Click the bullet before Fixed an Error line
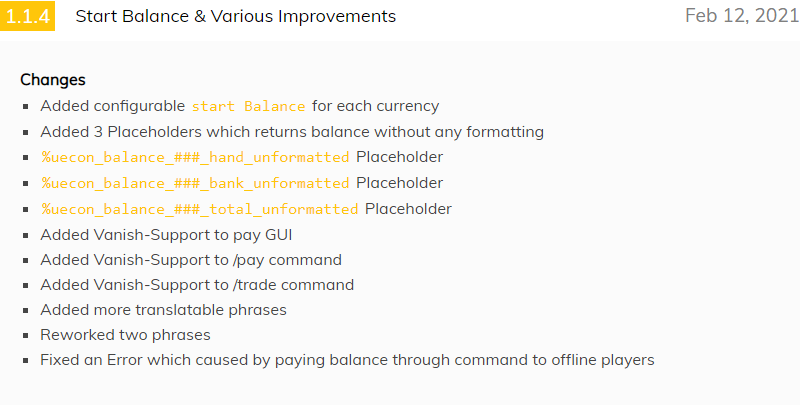 [x=26, y=361]
